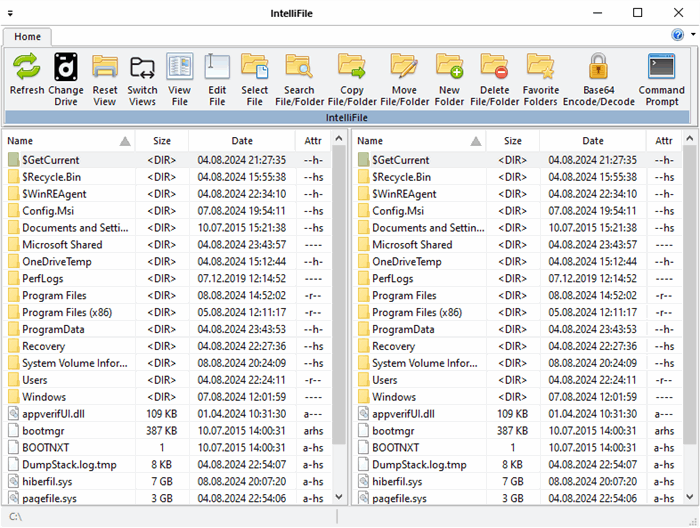The height and width of the screenshot is (528, 700).
Task: Expand the dropdown arrow next to help
Action: [x=693, y=34]
